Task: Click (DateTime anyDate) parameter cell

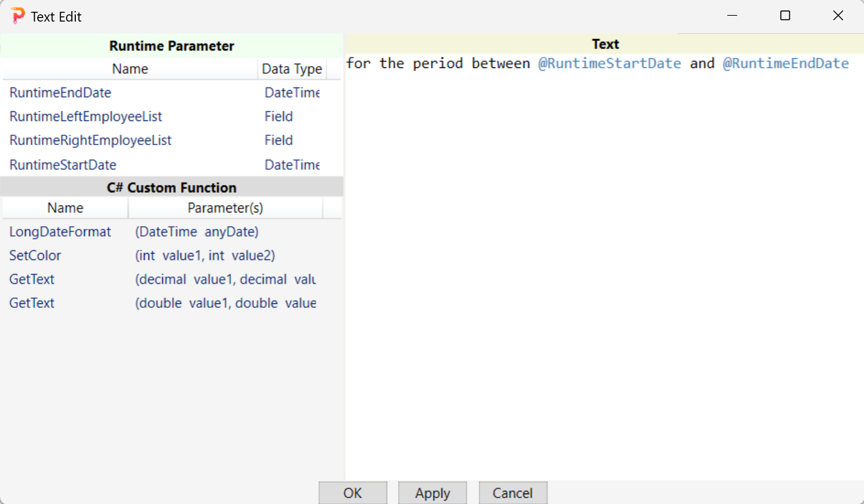Action: [197, 231]
